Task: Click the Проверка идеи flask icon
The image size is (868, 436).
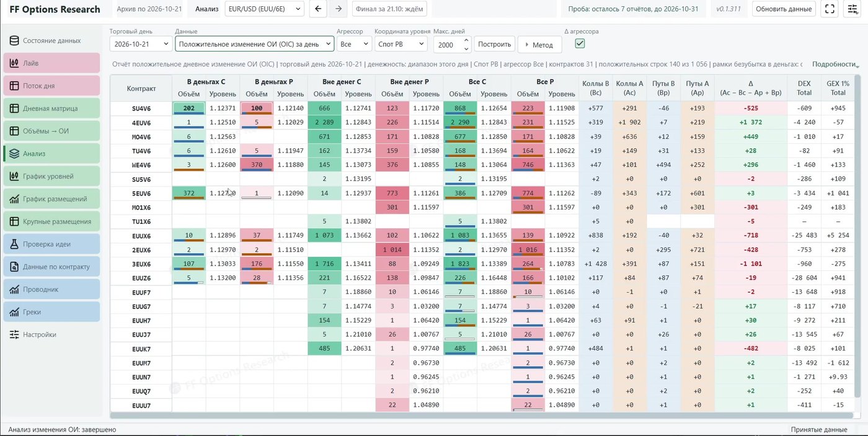Action: point(14,244)
